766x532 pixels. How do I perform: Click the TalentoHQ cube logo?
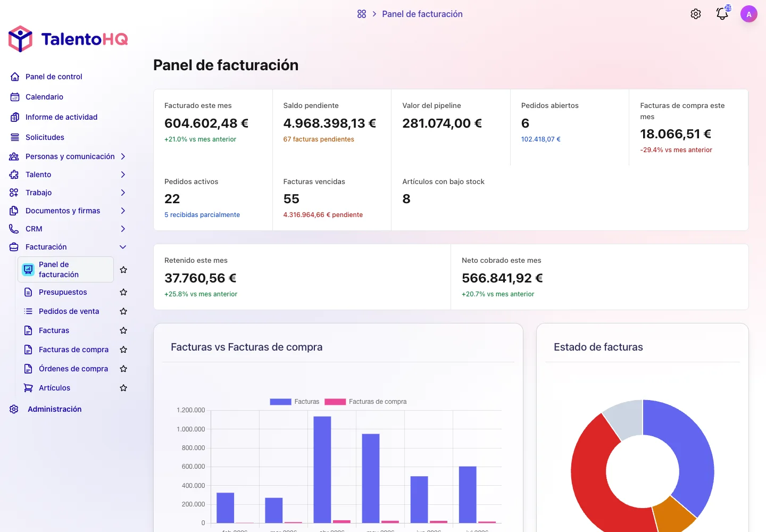coord(21,39)
